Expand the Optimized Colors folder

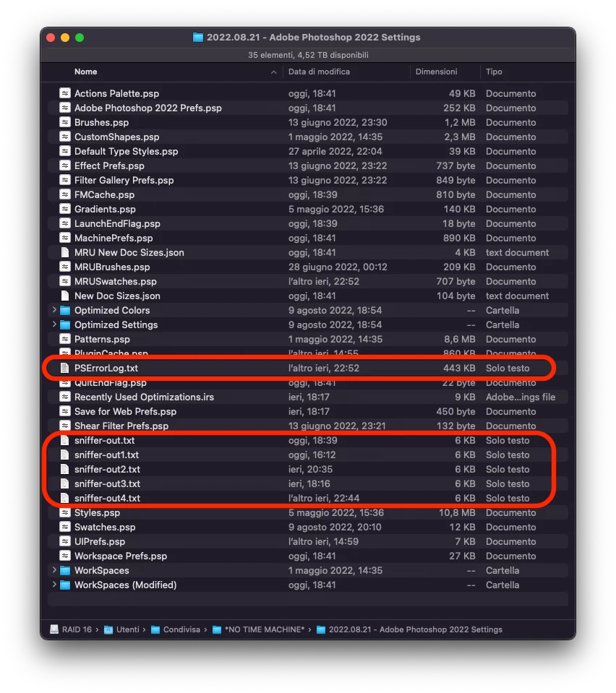[54, 310]
